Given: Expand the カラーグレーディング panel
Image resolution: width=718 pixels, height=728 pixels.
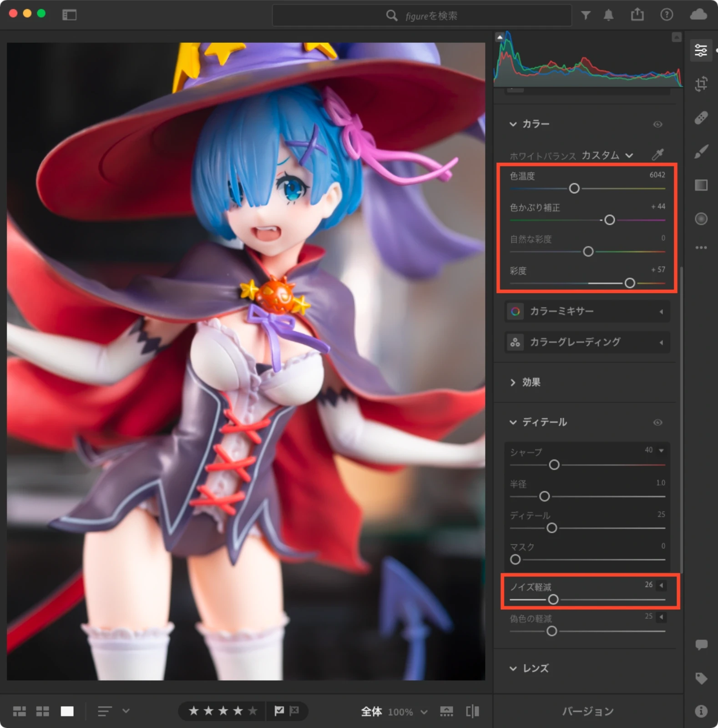Looking at the screenshot, I should 587,343.
